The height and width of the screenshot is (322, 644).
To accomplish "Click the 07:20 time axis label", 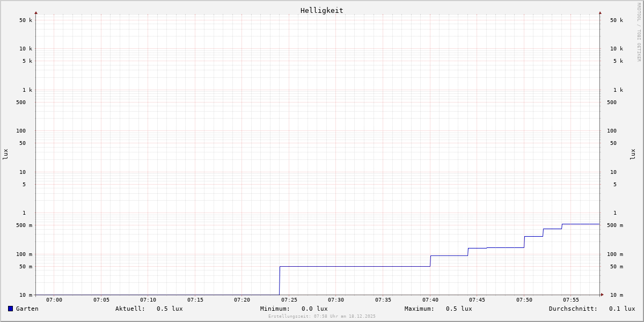I will 242,300.
